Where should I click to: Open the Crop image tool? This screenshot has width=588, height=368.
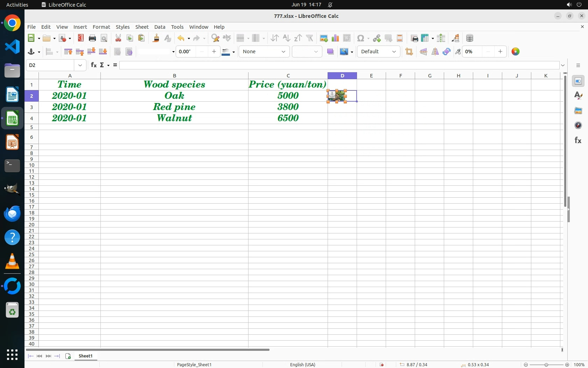(x=409, y=52)
